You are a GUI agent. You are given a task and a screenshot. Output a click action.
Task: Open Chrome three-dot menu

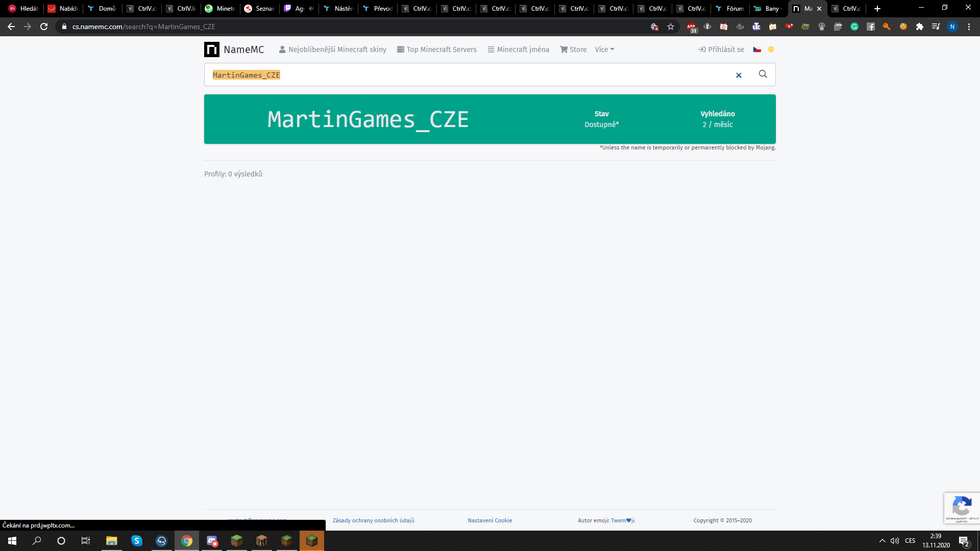tap(969, 27)
